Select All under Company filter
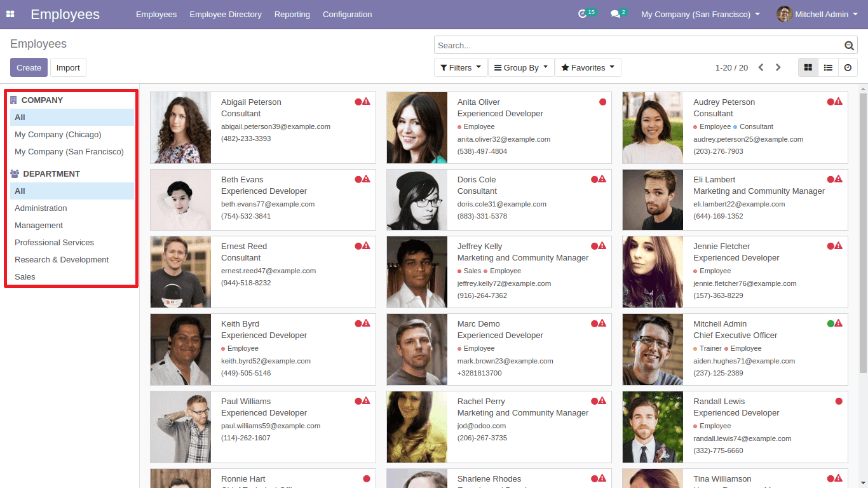Screen dimensions: 868x488 coord(72,117)
